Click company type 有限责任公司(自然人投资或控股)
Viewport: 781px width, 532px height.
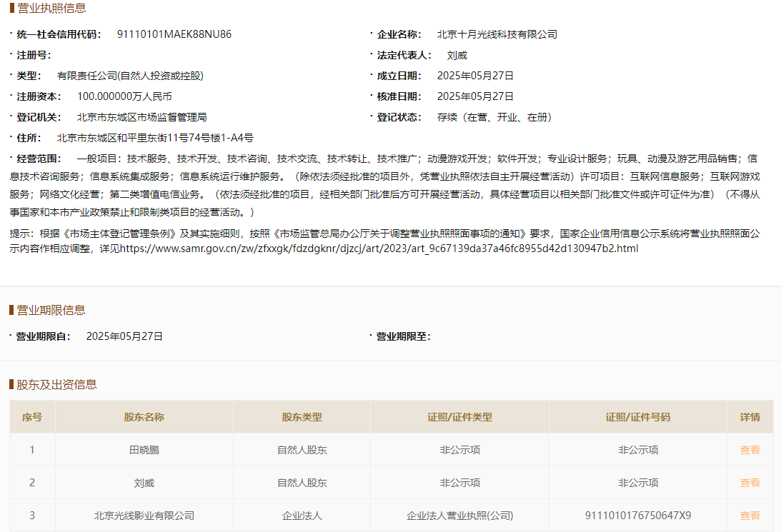[x=130, y=76]
